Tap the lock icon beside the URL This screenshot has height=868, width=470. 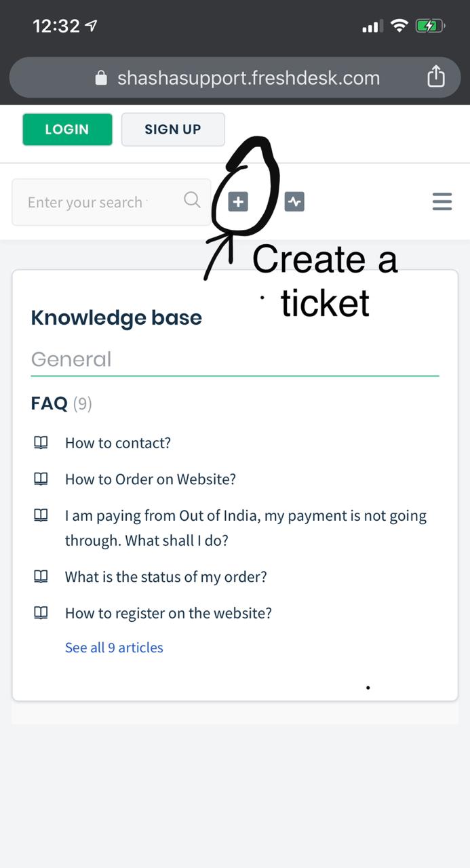point(101,78)
